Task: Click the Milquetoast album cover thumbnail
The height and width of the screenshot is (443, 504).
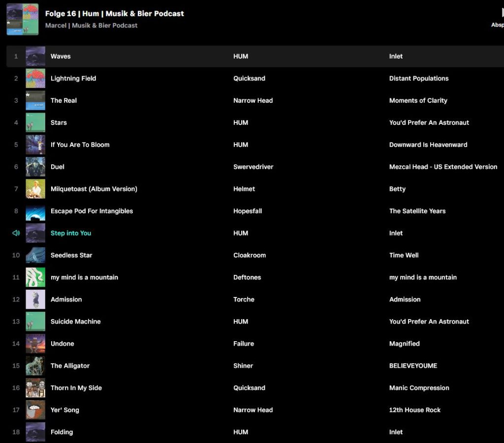Action: pos(35,189)
